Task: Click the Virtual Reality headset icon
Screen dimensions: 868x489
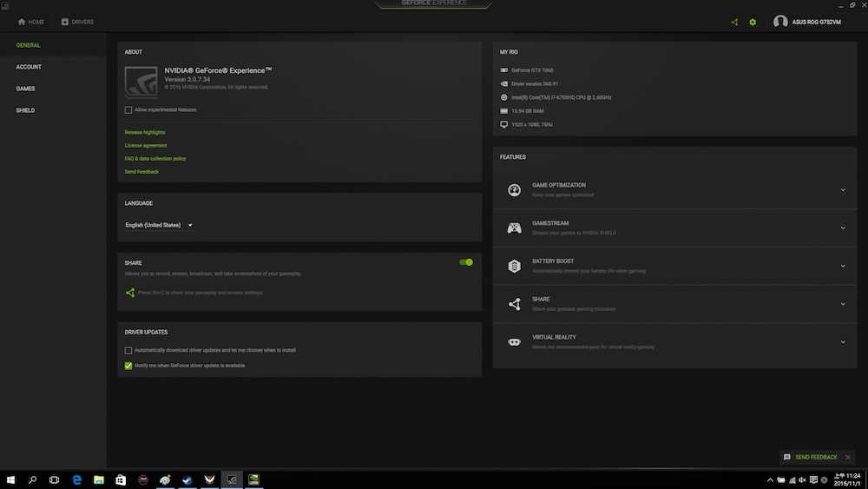Action: point(514,342)
